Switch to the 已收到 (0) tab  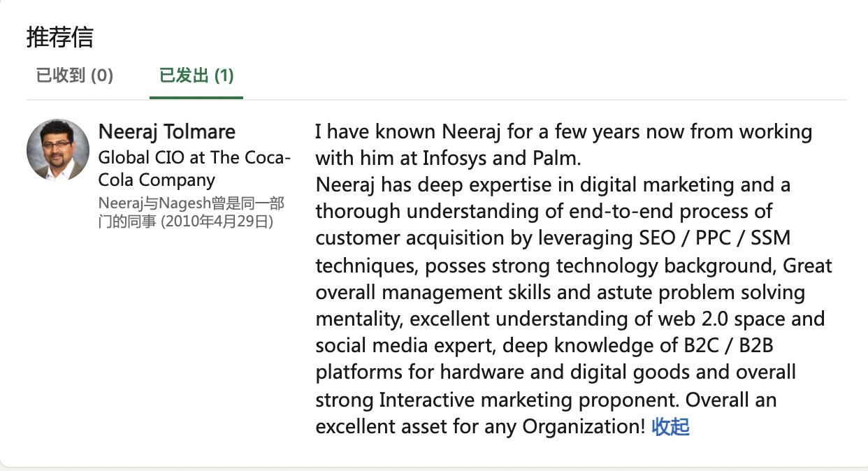(74, 75)
